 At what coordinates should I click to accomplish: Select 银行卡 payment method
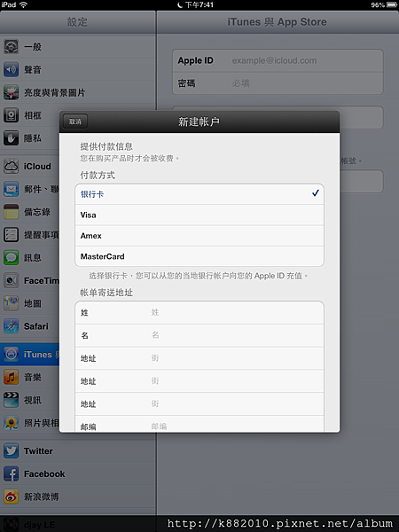(x=199, y=194)
